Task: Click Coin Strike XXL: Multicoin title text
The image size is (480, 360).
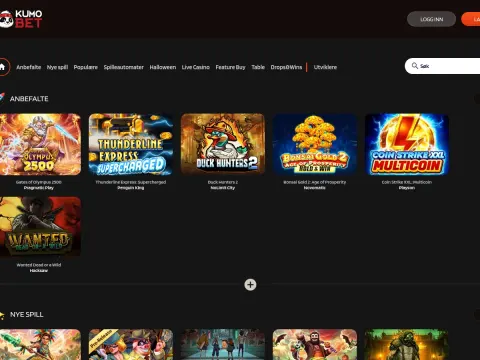Action: coord(407,182)
